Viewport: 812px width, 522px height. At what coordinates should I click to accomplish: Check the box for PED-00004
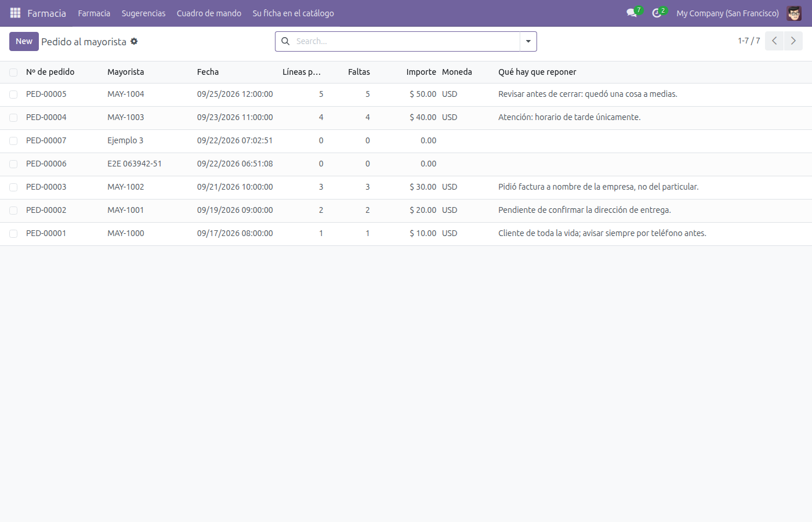click(x=13, y=117)
